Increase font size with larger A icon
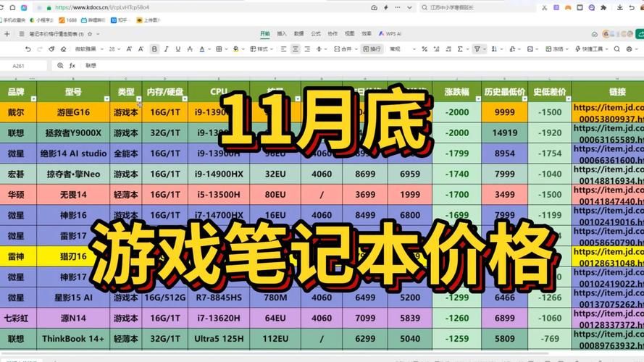Viewport: 644px width, 362px height. [x=129, y=49]
